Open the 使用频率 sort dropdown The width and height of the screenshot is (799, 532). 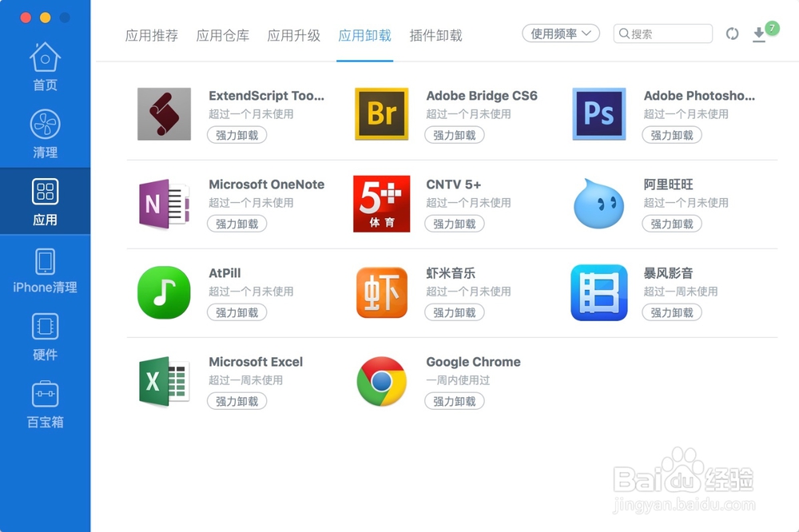click(x=560, y=34)
